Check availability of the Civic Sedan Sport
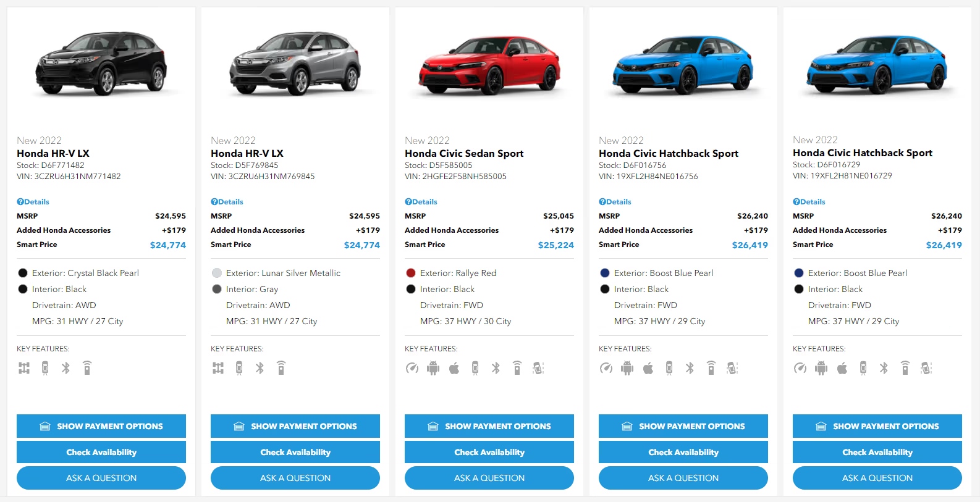This screenshot has width=980, height=502. point(489,452)
